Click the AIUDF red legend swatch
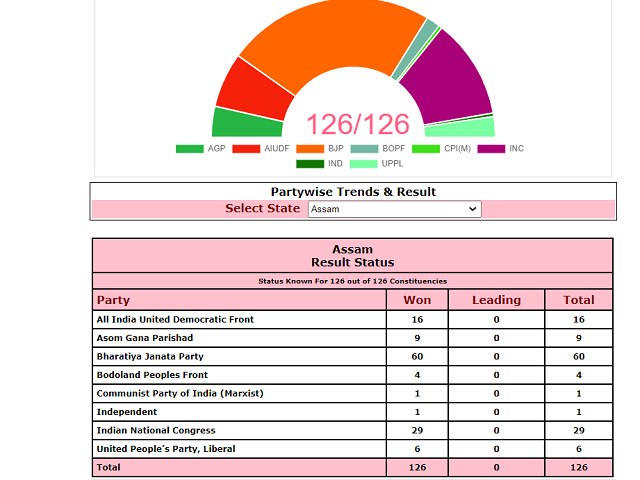Screen dimensions: 640x480 point(246,149)
